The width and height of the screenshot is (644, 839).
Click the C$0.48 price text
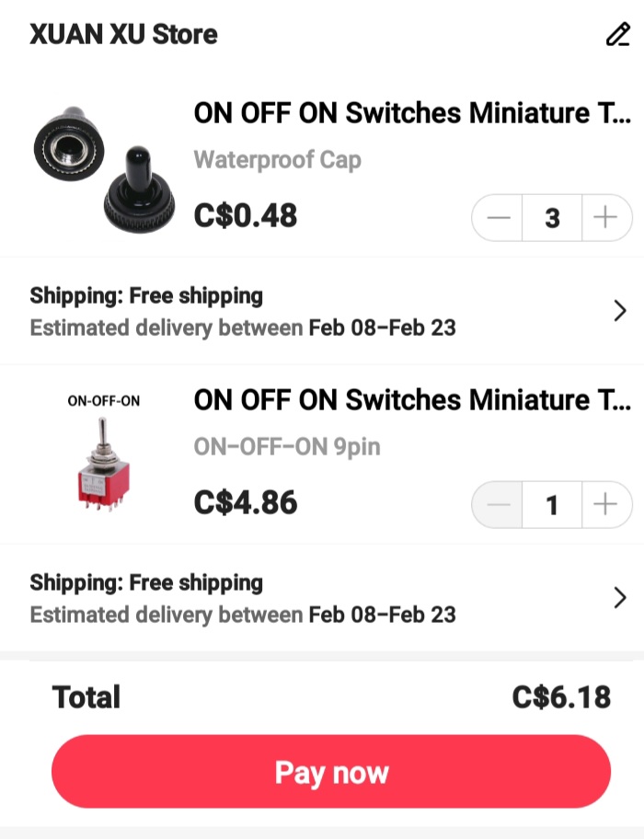point(244,217)
